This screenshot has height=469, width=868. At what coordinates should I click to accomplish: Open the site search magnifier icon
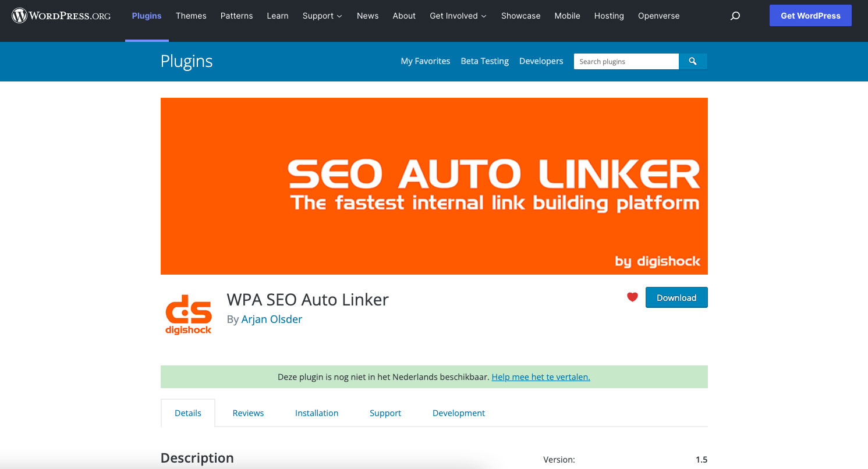(735, 16)
